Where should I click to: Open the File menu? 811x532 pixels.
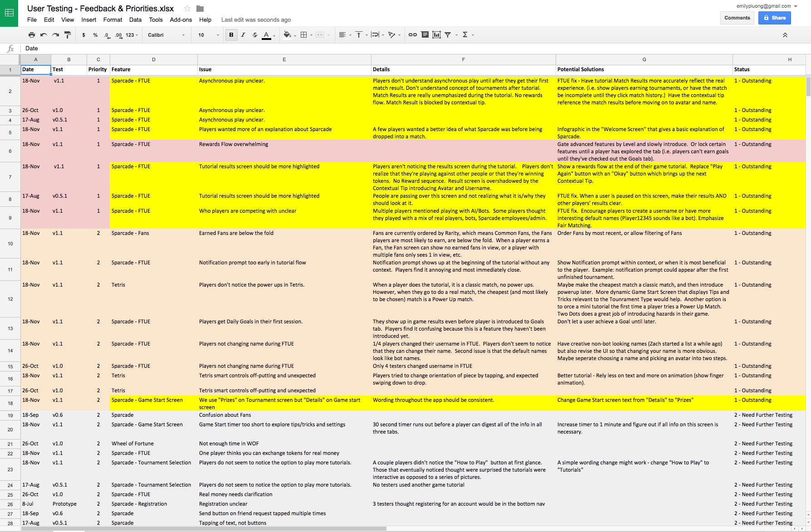(x=32, y=20)
